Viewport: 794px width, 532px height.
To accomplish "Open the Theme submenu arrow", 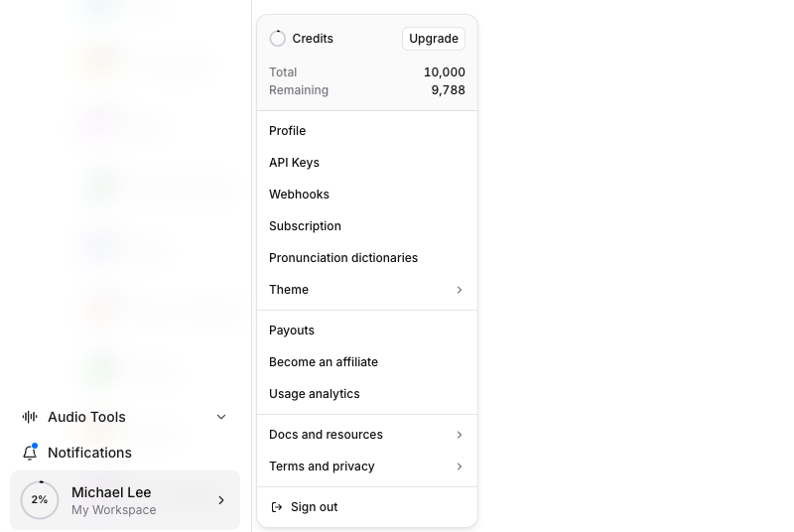I will point(460,290).
